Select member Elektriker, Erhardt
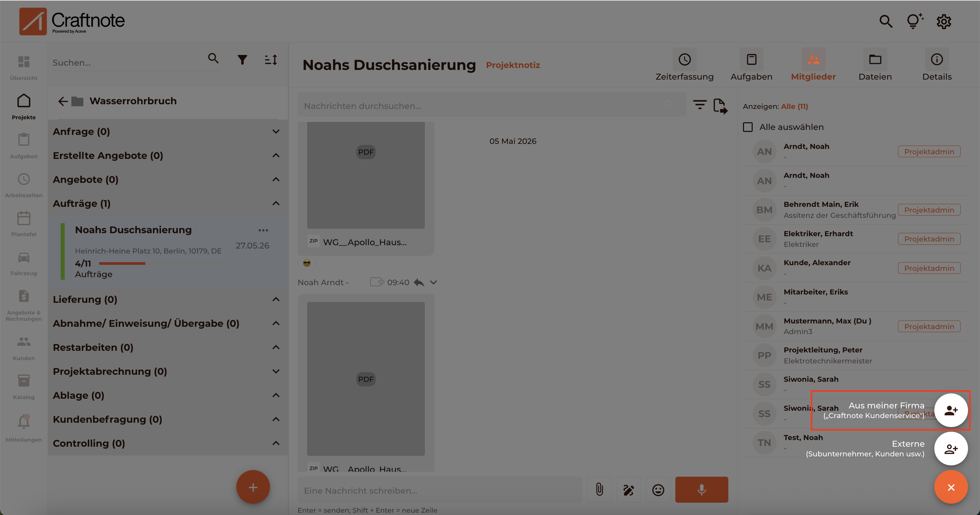The height and width of the screenshot is (515, 980). [x=856, y=239]
